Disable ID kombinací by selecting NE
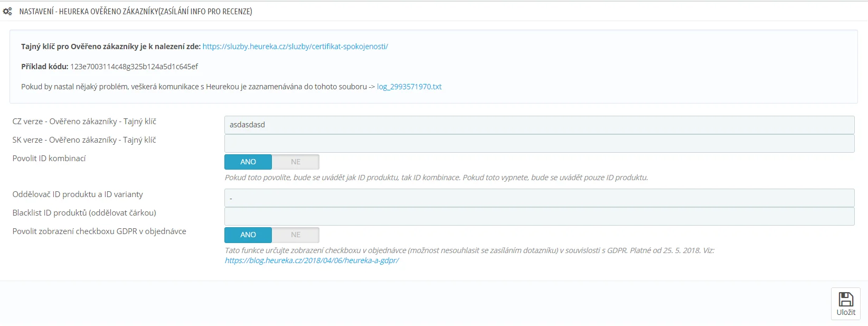The image size is (868, 326). click(296, 162)
